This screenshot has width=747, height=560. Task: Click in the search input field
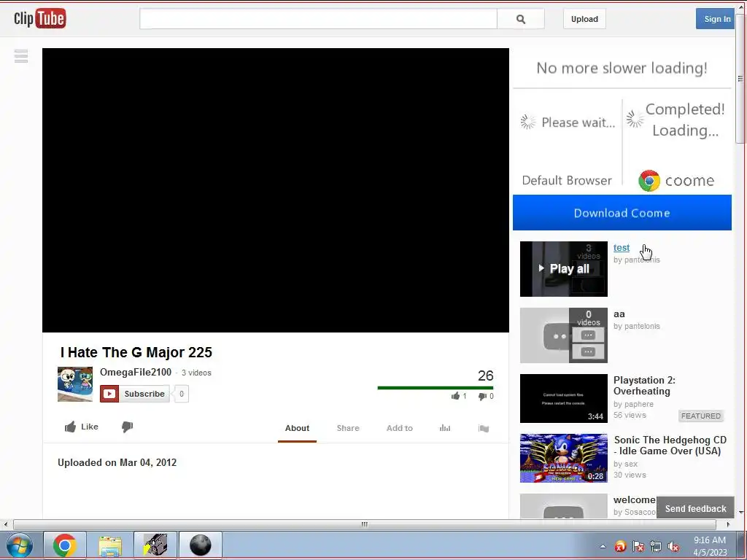pos(318,19)
